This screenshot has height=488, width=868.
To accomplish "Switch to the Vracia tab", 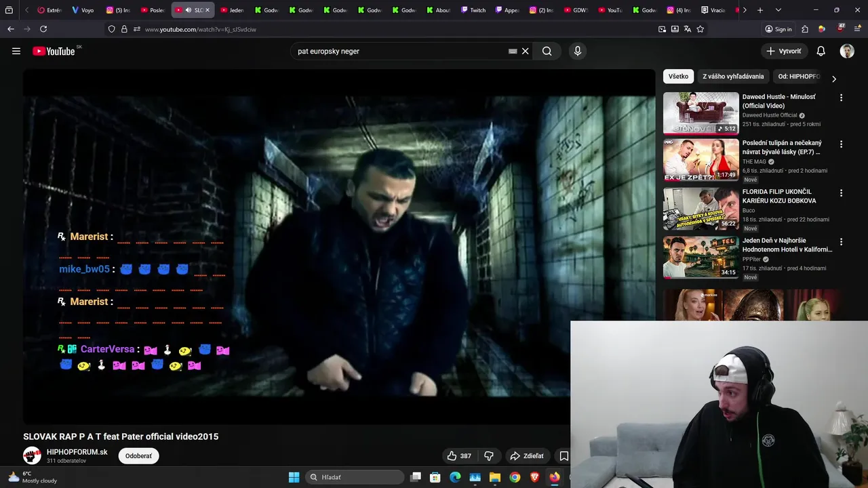I will [x=714, y=10].
